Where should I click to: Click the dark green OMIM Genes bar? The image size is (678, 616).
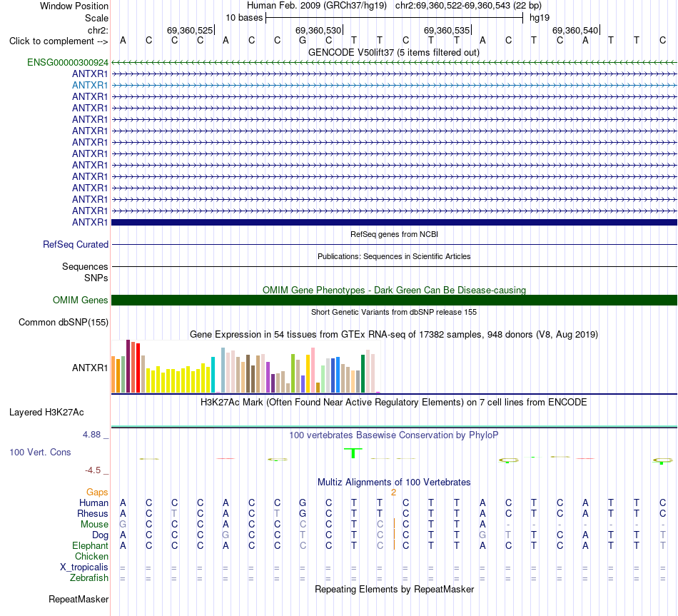pyautogui.click(x=394, y=301)
